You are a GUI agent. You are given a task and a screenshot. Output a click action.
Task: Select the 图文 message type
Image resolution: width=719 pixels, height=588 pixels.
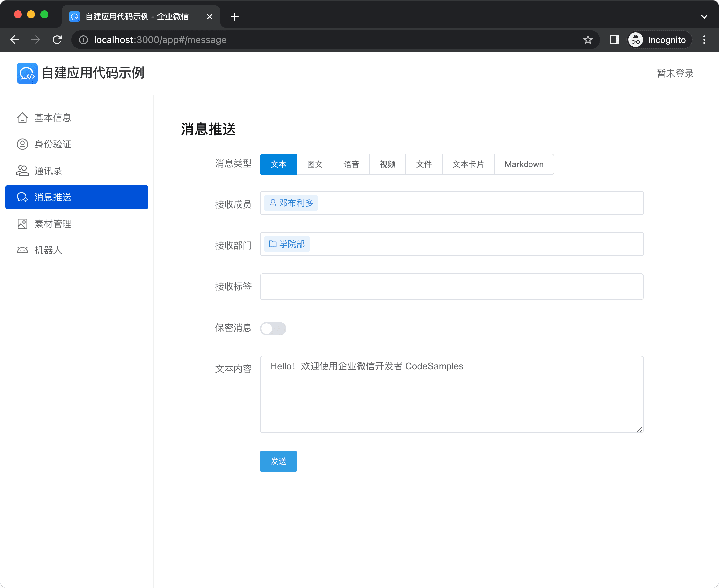pos(315,164)
